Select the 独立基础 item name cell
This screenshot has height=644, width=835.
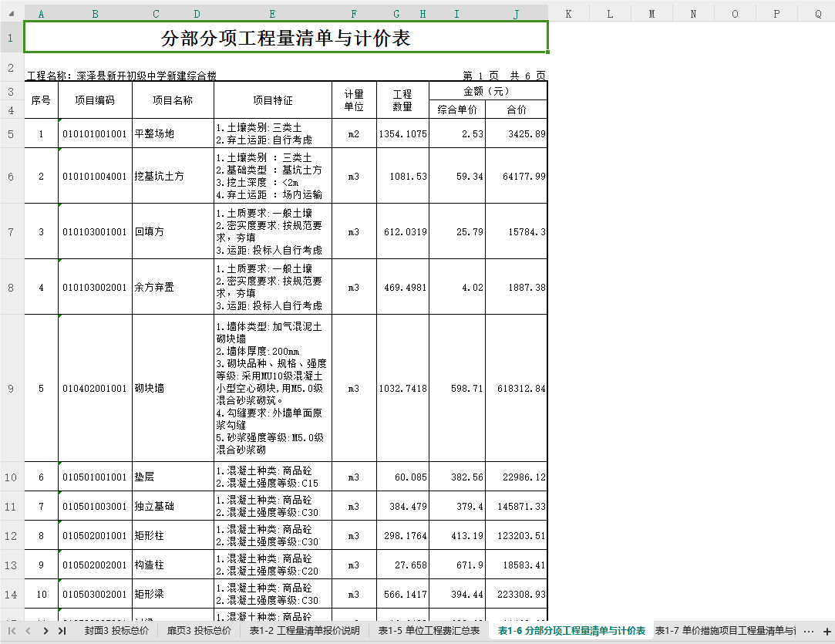coord(173,506)
